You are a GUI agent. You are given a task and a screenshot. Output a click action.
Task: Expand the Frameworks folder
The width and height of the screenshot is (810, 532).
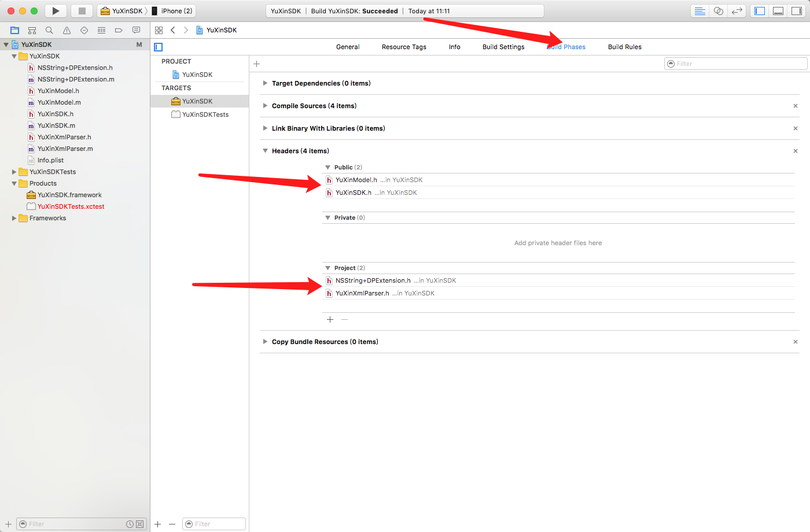(x=14, y=218)
